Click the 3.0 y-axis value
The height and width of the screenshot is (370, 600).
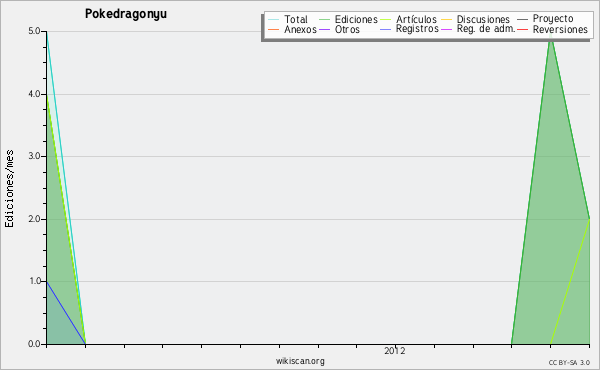(x=34, y=156)
